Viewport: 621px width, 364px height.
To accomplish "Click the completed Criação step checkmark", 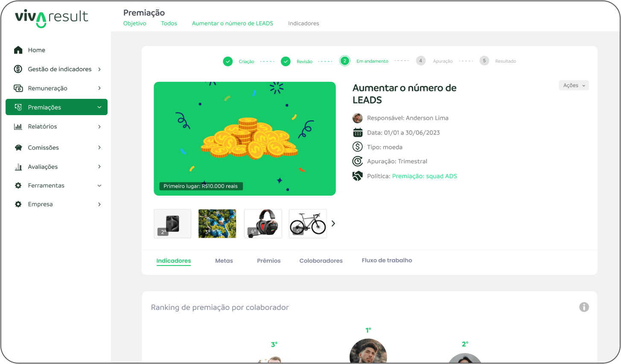I will [x=228, y=61].
